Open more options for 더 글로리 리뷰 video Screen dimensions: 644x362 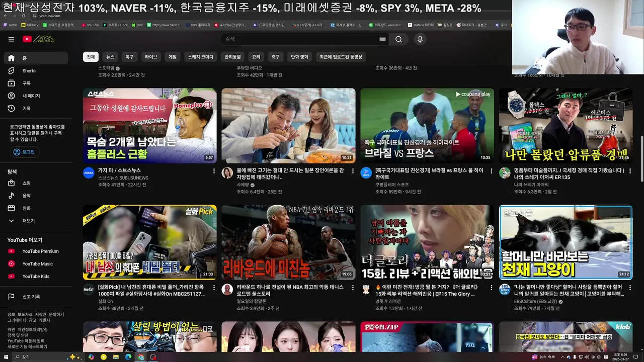(491, 288)
